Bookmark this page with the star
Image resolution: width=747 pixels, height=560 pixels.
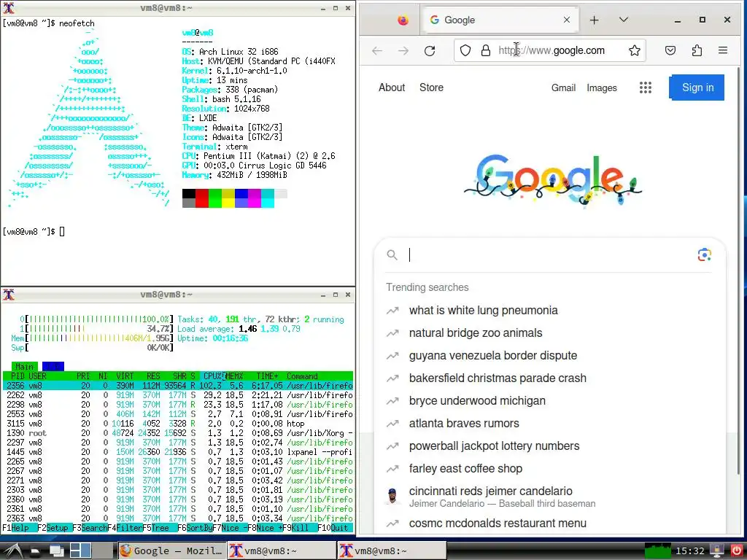point(635,50)
